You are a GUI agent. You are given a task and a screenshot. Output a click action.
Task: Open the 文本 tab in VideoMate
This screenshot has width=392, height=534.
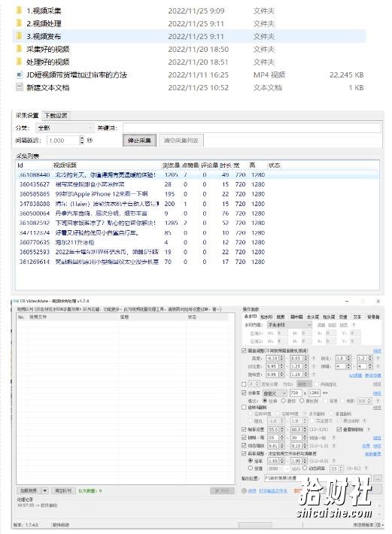(x=357, y=317)
